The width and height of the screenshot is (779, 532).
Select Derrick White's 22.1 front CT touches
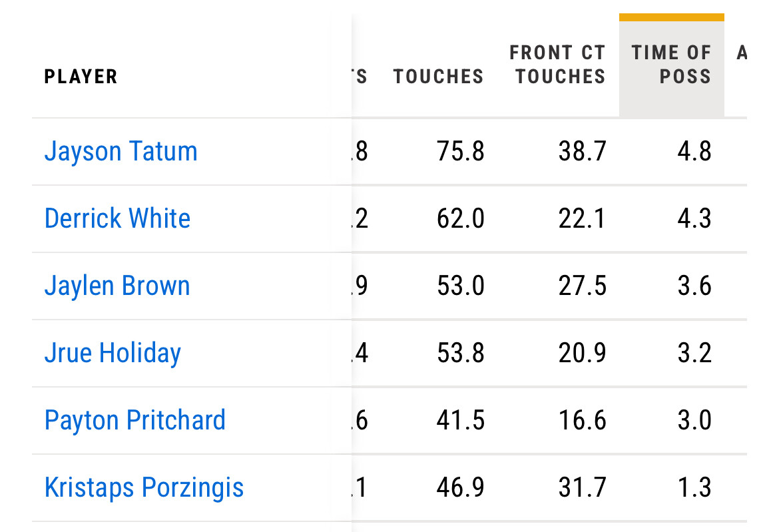[x=582, y=219]
